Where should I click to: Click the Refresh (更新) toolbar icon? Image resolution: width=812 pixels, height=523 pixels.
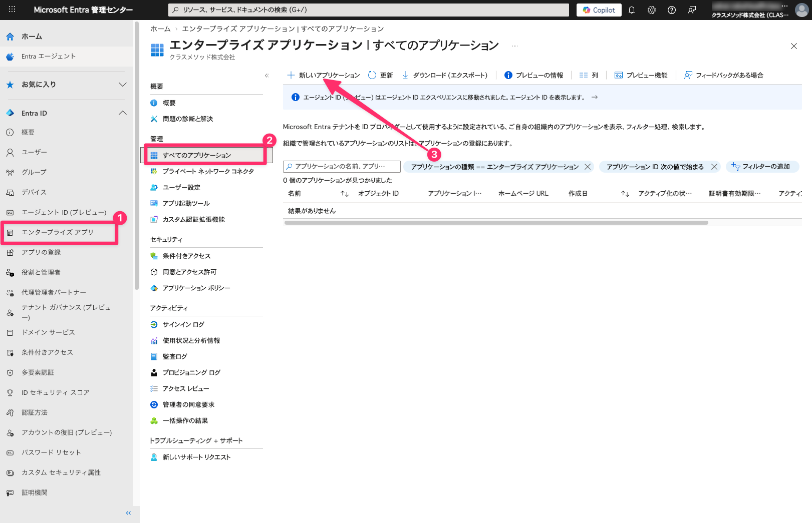[381, 75]
